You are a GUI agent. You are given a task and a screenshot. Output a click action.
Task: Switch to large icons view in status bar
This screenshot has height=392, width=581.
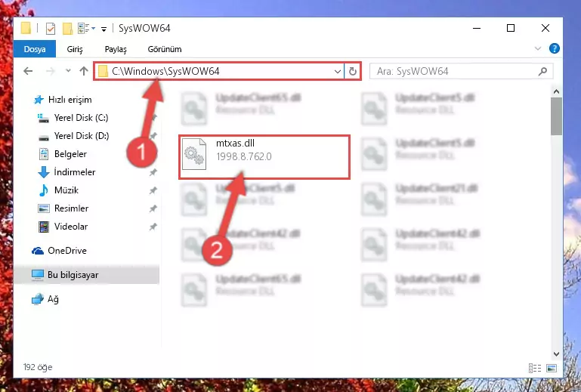click(552, 368)
